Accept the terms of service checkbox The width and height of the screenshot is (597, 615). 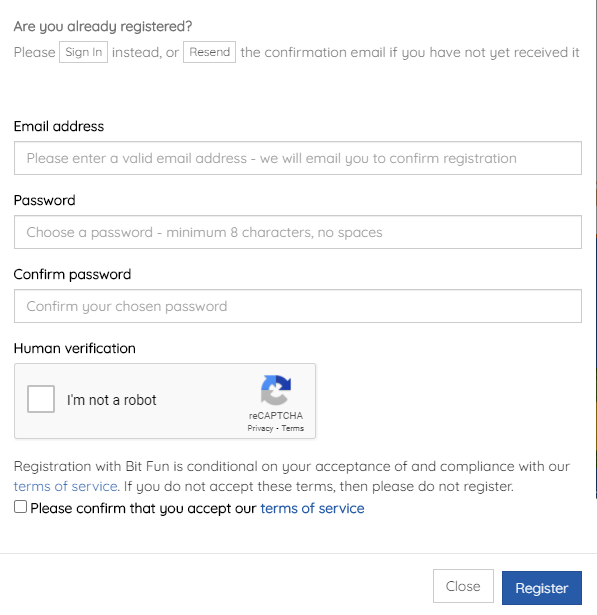pos(20,507)
